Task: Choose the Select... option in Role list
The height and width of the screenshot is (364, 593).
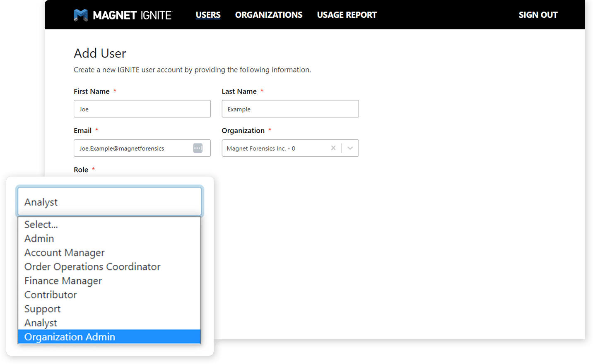Action: 109,224
